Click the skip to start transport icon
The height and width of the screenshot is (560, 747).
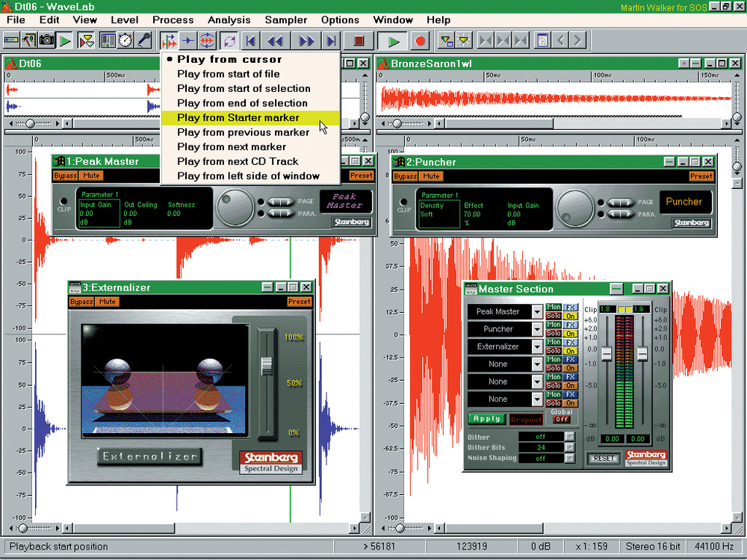250,41
